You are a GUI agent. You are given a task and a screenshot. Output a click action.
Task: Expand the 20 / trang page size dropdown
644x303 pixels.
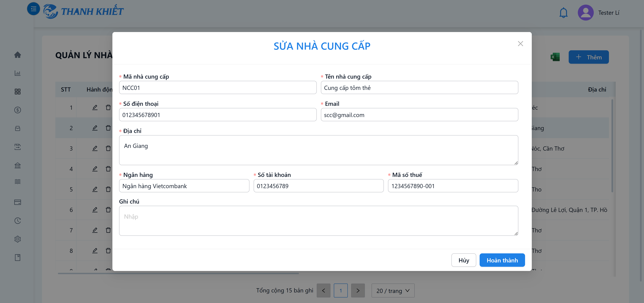pyautogui.click(x=393, y=291)
